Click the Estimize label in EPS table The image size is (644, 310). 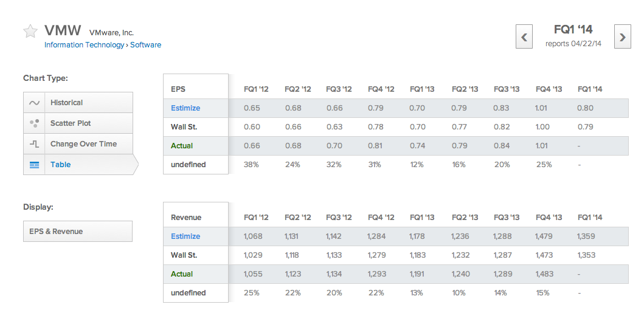[x=185, y=108]
